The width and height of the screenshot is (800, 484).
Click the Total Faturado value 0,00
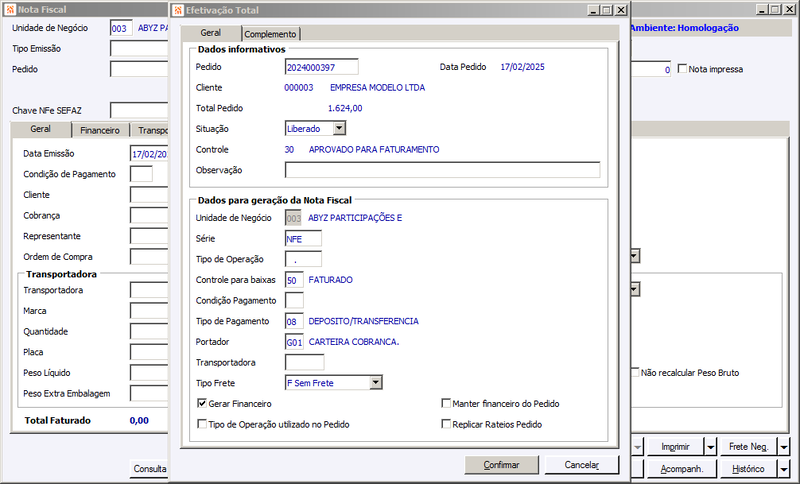point(139,421)
